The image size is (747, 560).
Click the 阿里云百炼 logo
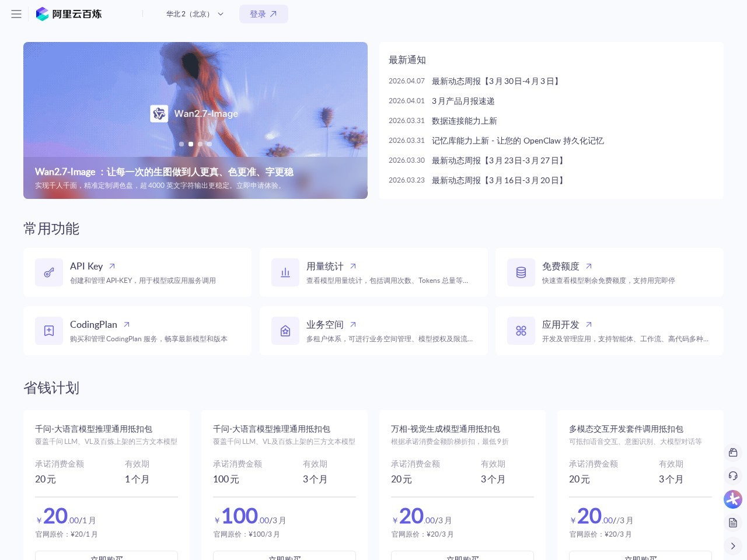[69, 14]
